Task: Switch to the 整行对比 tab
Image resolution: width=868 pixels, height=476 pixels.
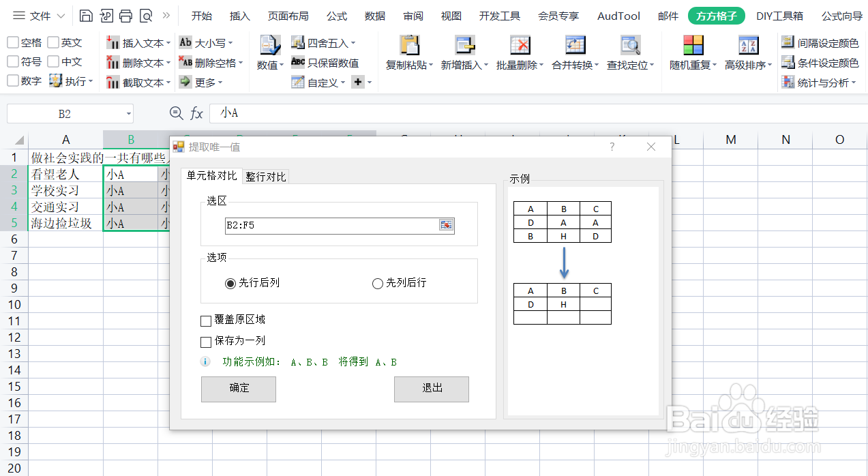Action: 266,177
